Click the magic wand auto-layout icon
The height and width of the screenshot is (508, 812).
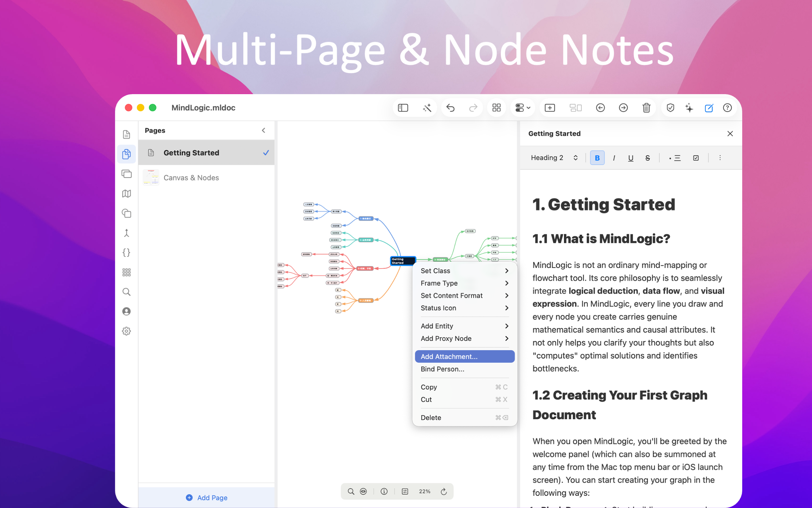pos(427,108)
